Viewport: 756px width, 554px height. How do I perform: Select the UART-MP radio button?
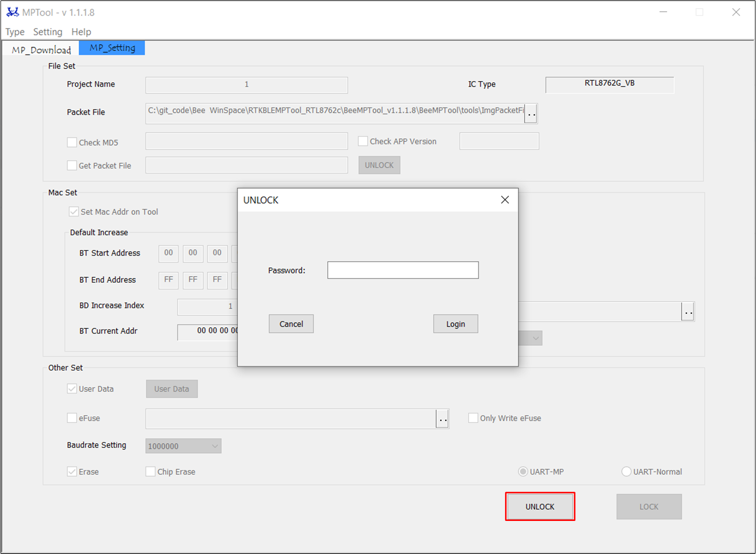click(523, 472)
